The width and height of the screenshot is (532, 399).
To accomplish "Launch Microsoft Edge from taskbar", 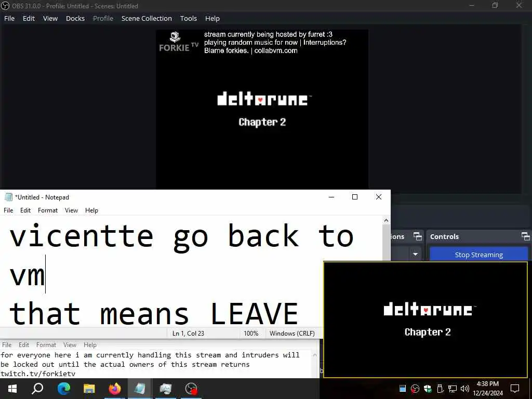I will tap(63, 389).
